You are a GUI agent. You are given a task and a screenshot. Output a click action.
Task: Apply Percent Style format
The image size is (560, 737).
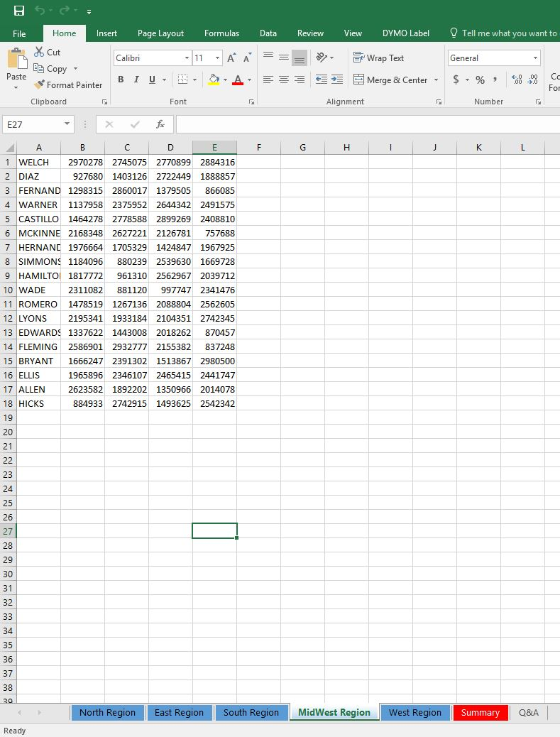(x=480, y=80)
